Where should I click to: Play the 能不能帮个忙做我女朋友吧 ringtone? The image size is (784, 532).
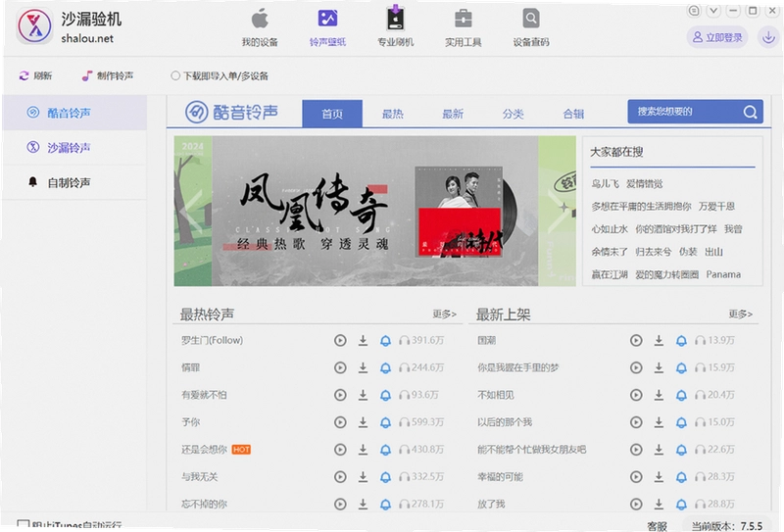[636, 450]
